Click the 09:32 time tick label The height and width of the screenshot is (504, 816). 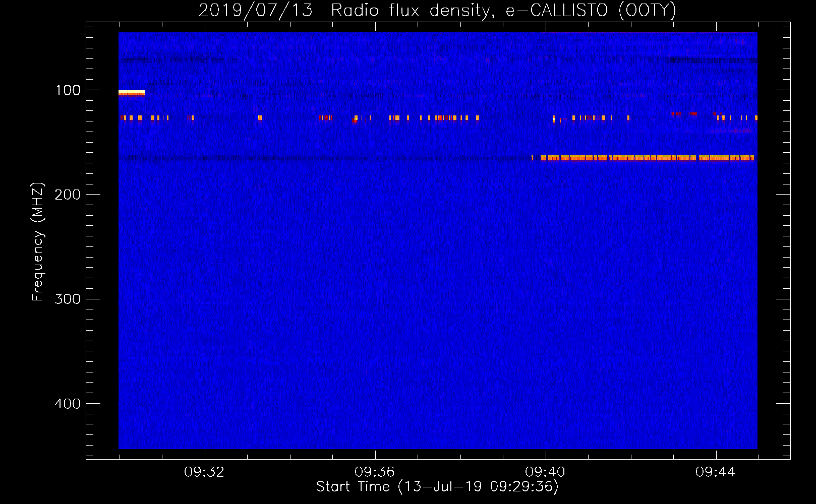(x=204, y=472)
